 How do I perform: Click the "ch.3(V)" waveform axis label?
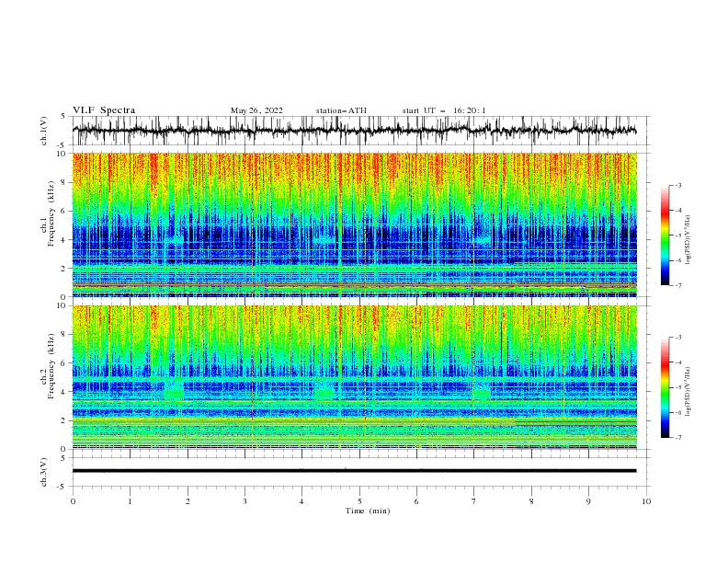tap(44, 472)
